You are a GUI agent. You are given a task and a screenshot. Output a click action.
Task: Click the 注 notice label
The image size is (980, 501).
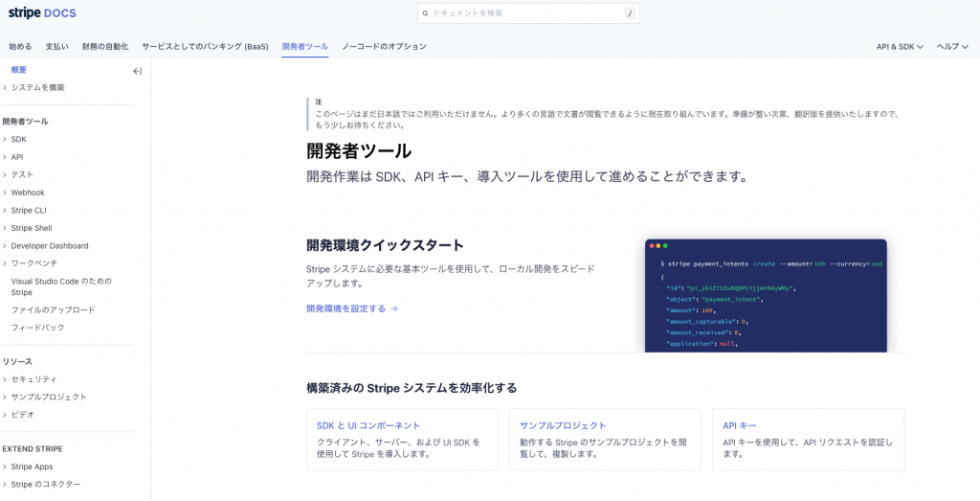[x=319, y=102]
